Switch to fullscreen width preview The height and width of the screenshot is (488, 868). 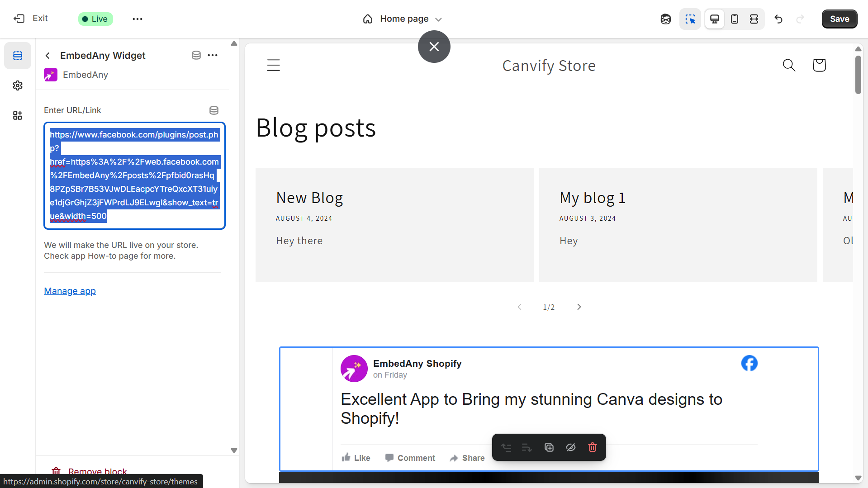point(754,19)
